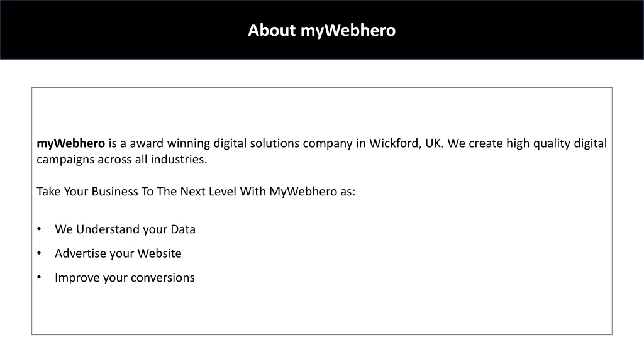Select the "Improve your conversions" bullet text
The image size is (644, 362).
(125, 277)
